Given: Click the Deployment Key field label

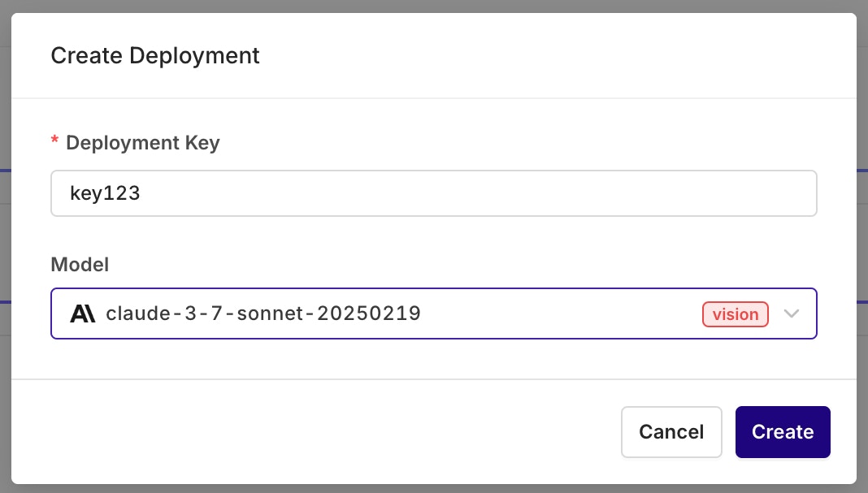Looking at the screenshot, I should coord(142,143).
